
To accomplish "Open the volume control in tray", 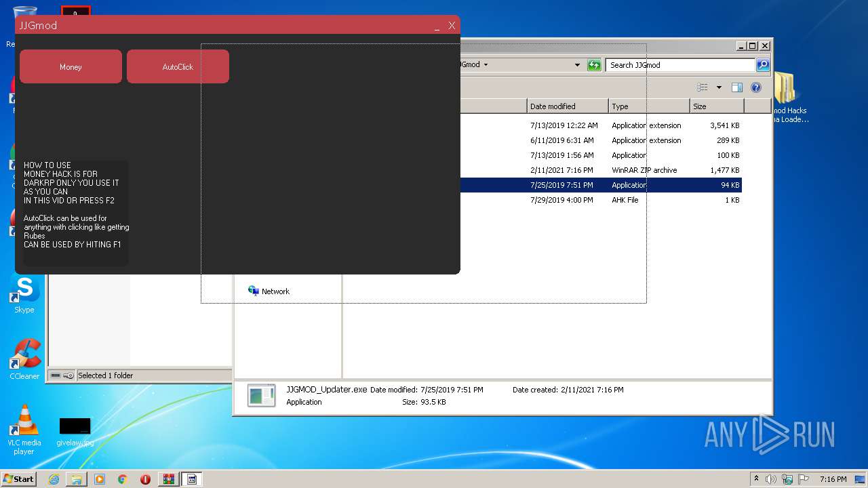I will 771,479.
